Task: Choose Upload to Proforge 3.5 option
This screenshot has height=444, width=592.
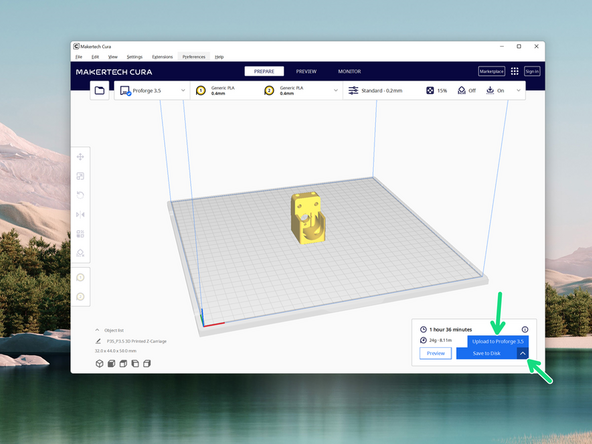Action: 498,341
